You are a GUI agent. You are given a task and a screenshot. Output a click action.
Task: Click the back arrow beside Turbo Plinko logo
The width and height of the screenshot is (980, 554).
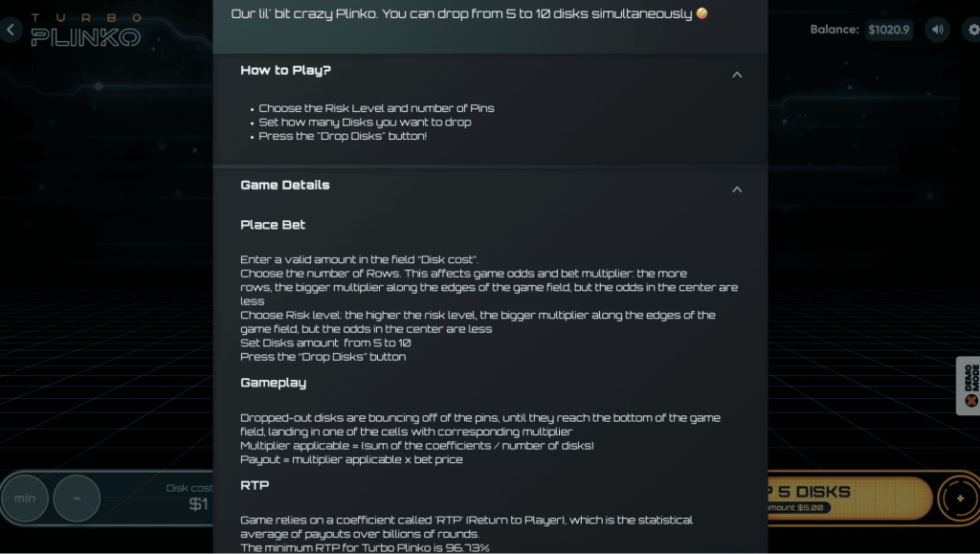[x=10, y=30]
